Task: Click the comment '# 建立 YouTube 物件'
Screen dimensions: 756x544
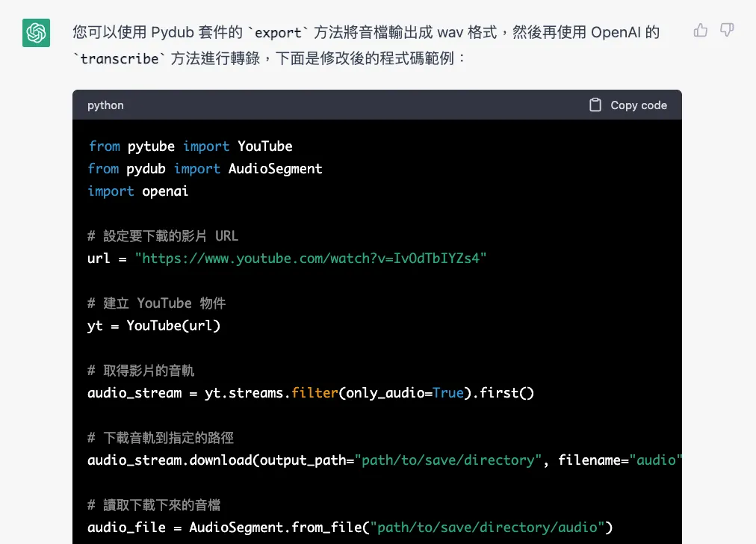Action: coord(157,303)
